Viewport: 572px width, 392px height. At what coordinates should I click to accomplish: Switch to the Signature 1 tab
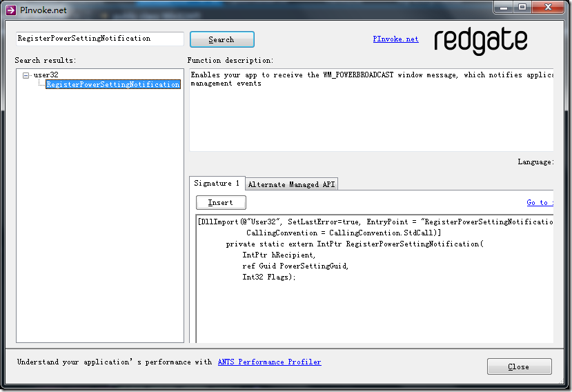point(217,183)
